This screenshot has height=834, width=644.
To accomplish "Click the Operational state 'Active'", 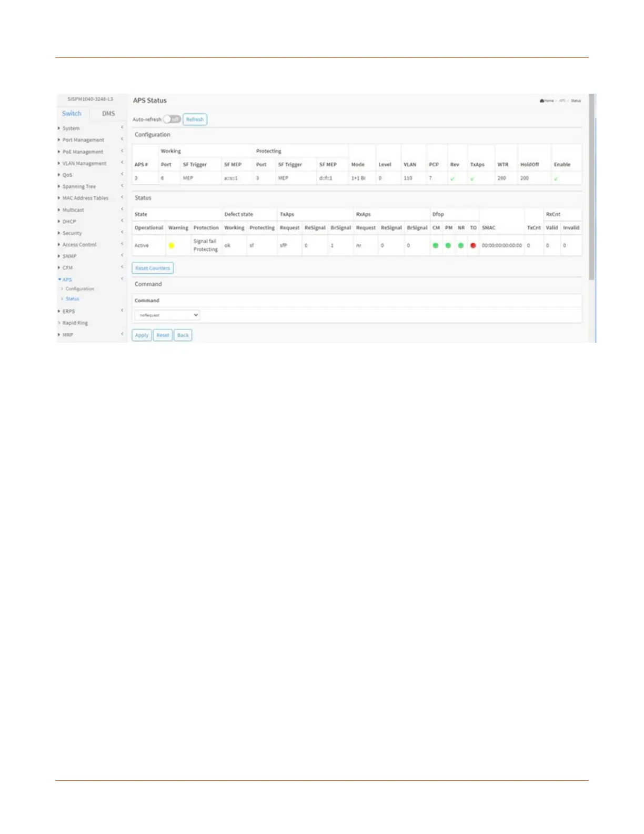I will [142, 245].
